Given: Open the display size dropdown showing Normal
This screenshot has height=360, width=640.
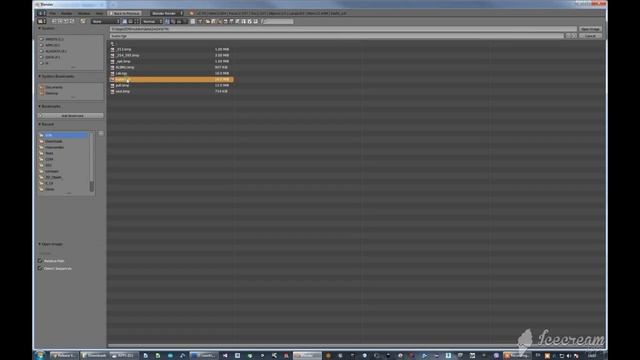Looking at the screenshot, I should [x=152, y=21].
